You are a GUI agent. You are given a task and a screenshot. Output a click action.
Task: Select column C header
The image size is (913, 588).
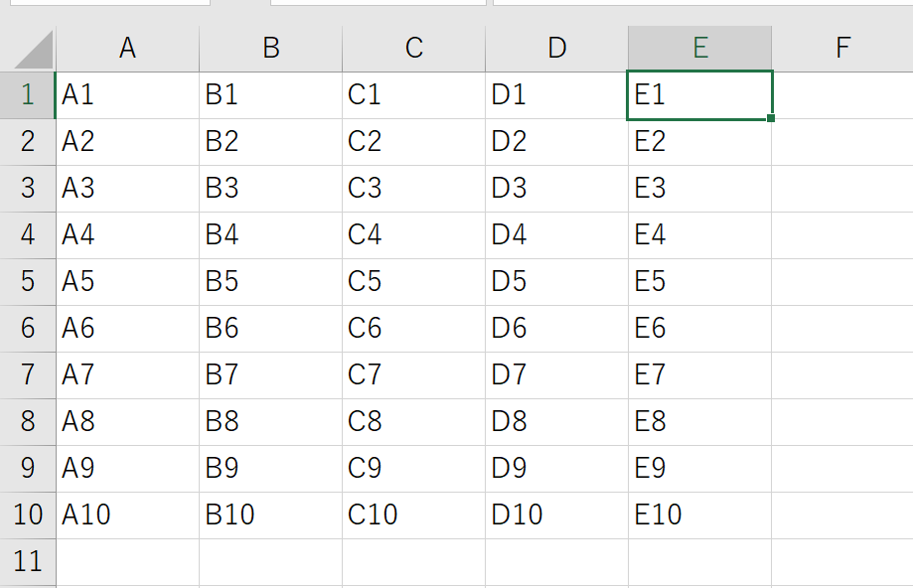pos(414,49)
